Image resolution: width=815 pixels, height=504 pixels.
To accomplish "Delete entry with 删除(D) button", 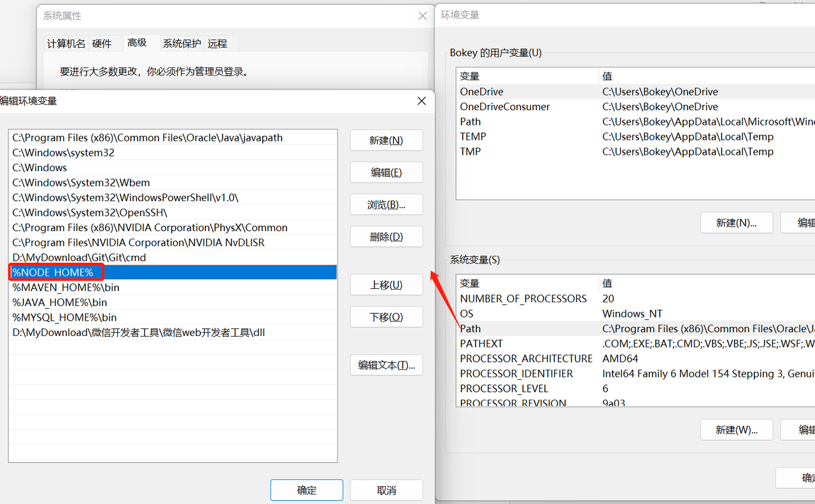I will 386,237.
